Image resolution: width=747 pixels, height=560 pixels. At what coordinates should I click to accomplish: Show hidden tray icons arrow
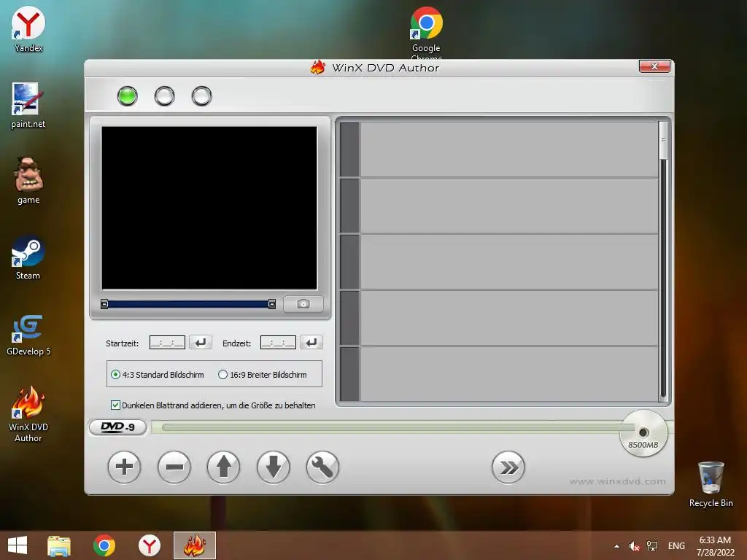617,546
